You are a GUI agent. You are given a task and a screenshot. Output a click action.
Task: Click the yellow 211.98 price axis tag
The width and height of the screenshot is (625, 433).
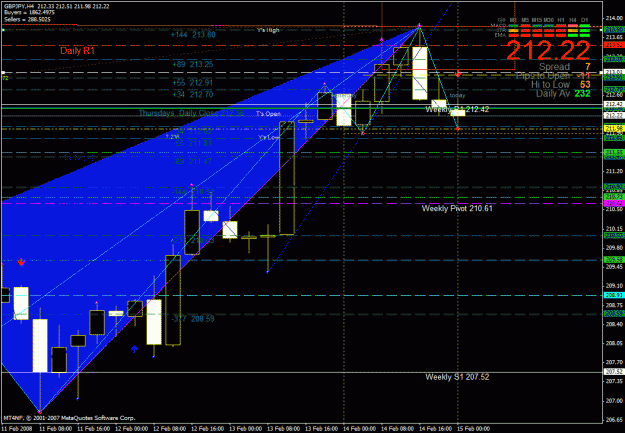pyautogui.click(x=615, y=129)
